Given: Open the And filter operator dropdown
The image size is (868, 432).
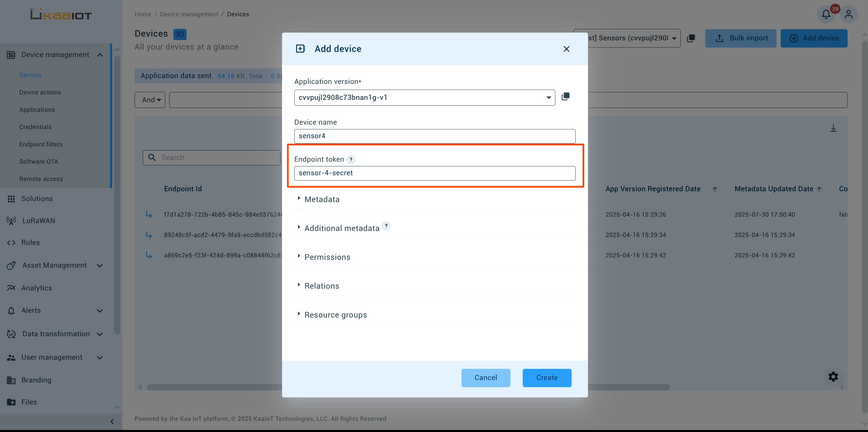Looking at the screenshot, I should (150, 100).
